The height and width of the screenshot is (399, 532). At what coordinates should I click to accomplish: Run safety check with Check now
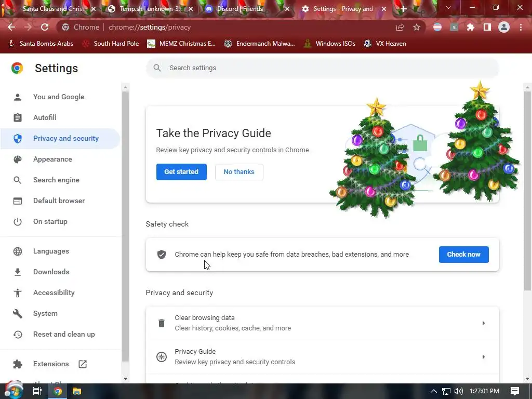(463, 255)
